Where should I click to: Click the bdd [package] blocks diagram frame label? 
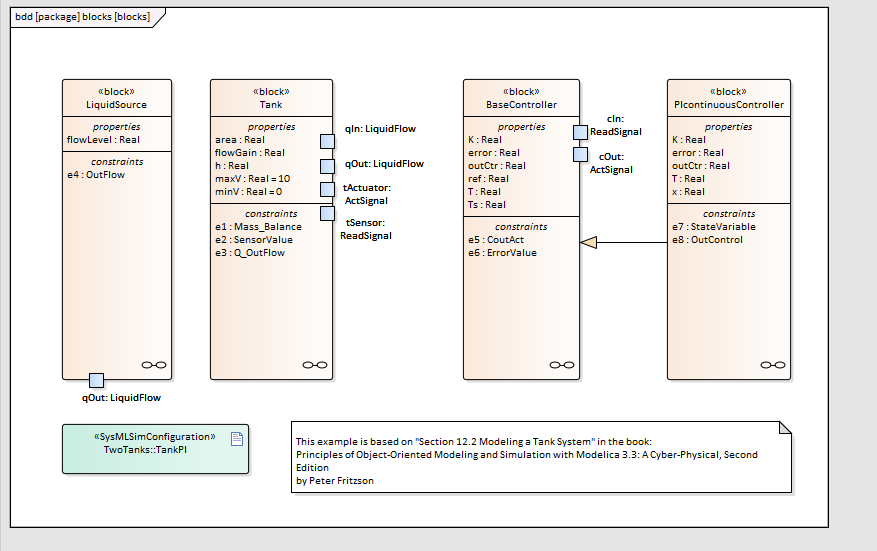(83, 17)
